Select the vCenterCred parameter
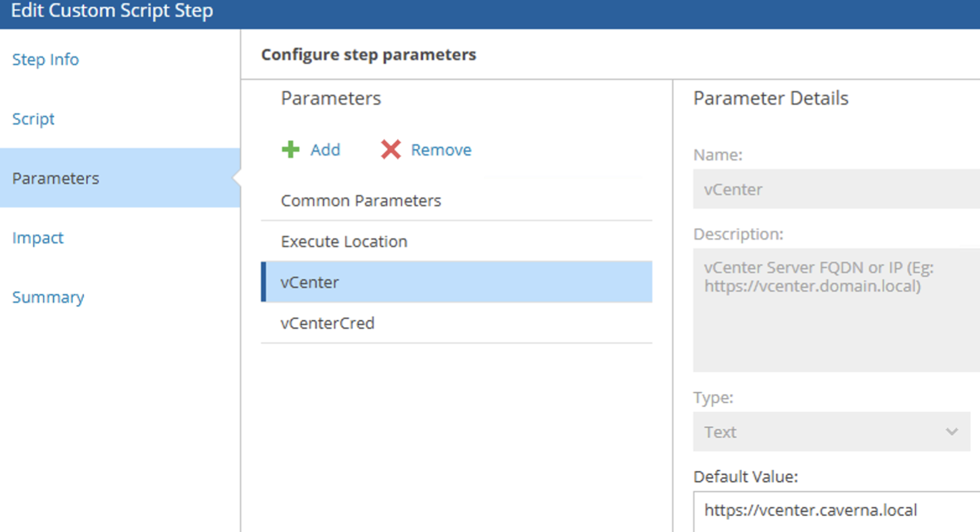Screen dimensions: 980x532 coord(327,324)
